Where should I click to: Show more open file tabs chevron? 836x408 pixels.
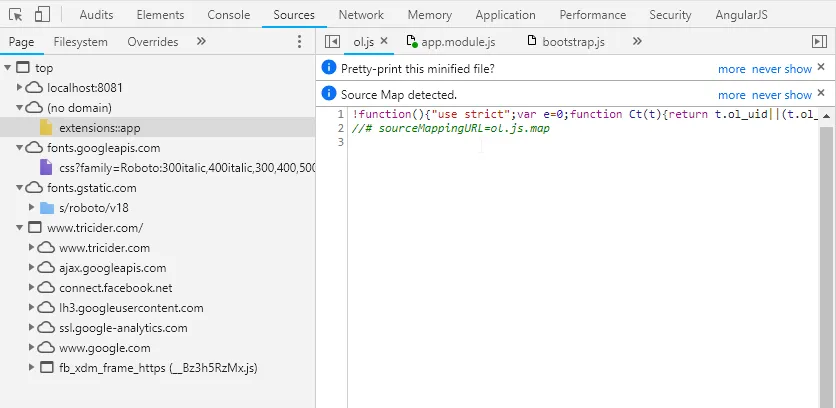coord(637,42)
